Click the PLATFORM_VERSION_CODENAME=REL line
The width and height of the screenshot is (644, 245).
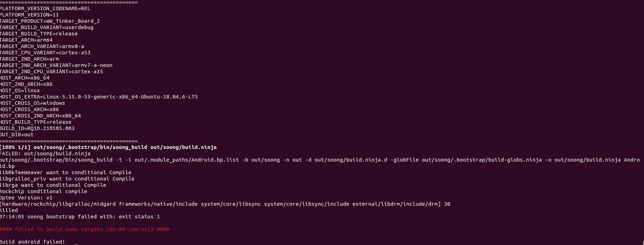point(45,8)
